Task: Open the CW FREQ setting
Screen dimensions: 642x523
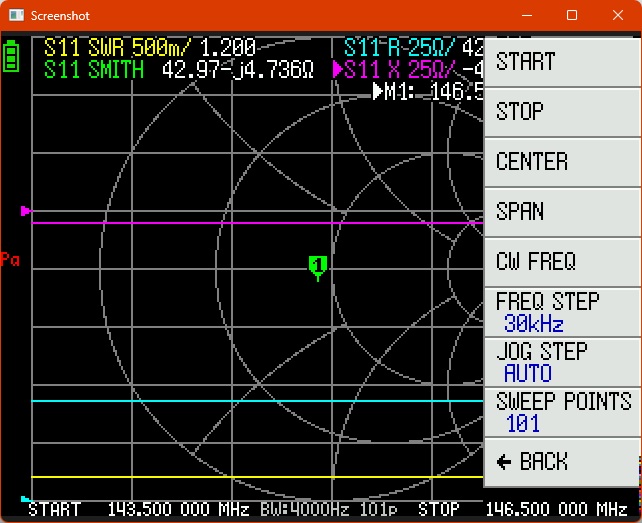Action: point(561,262)
